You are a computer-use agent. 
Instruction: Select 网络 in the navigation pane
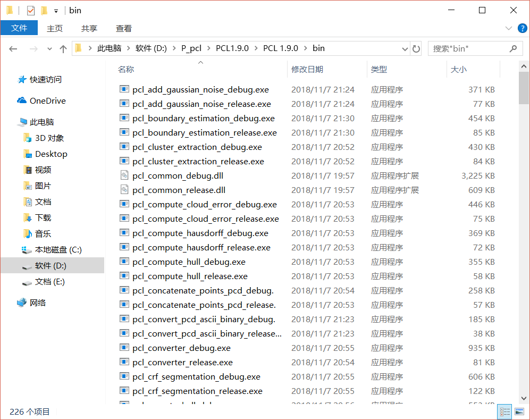[38, 303]
